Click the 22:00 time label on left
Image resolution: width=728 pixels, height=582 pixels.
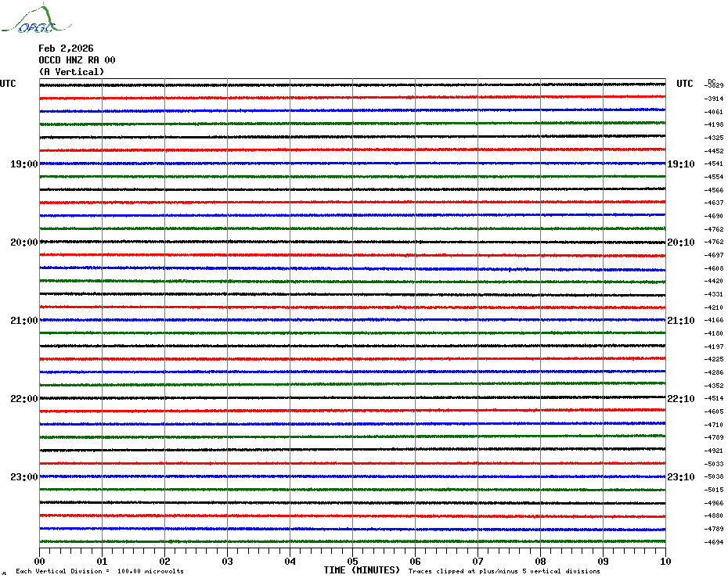pyautogui.click(x=23, y=399)
